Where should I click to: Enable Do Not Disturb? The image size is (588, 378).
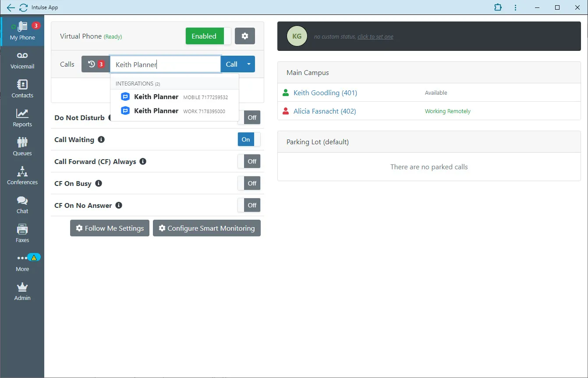tap(249, 117)
